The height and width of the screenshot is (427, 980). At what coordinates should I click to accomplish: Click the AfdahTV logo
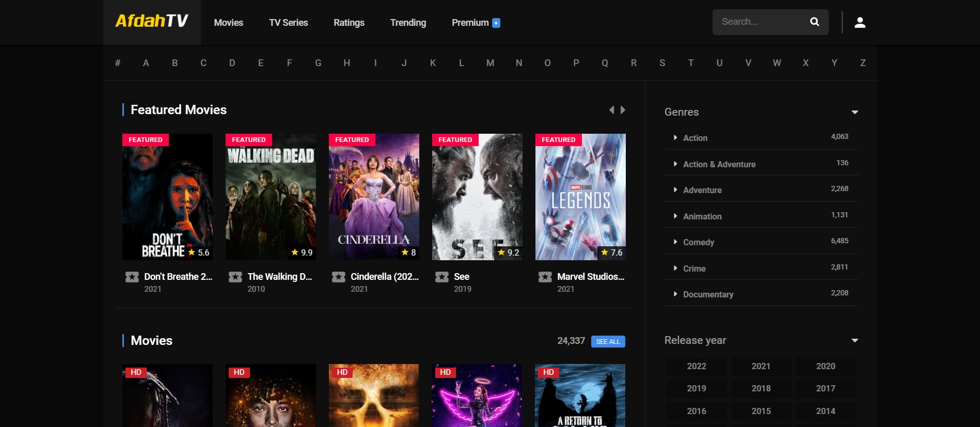click(x=152, y=21)
